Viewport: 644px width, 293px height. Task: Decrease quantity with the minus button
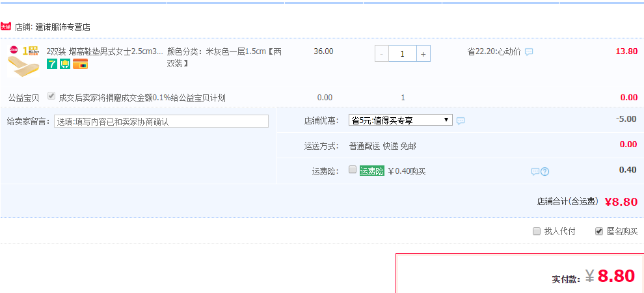coord(382,54)
